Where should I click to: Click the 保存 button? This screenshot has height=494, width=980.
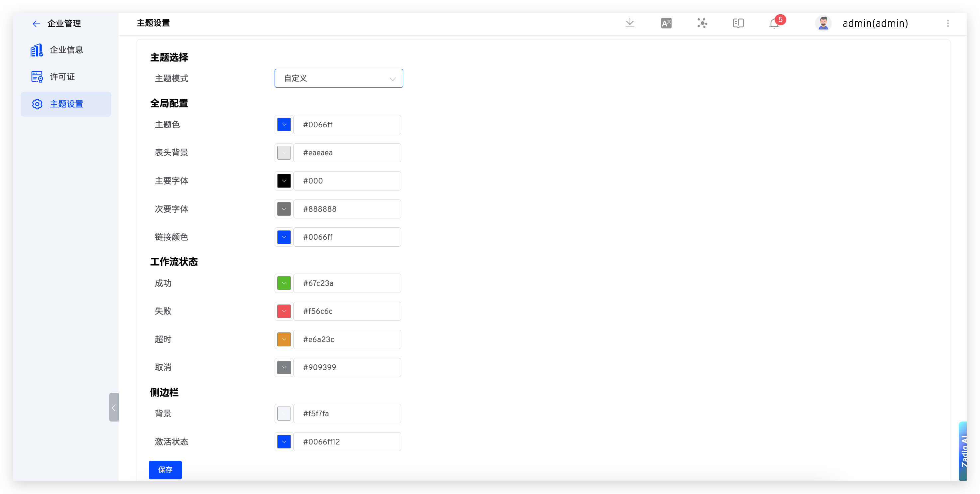click(x=165, y=470)
